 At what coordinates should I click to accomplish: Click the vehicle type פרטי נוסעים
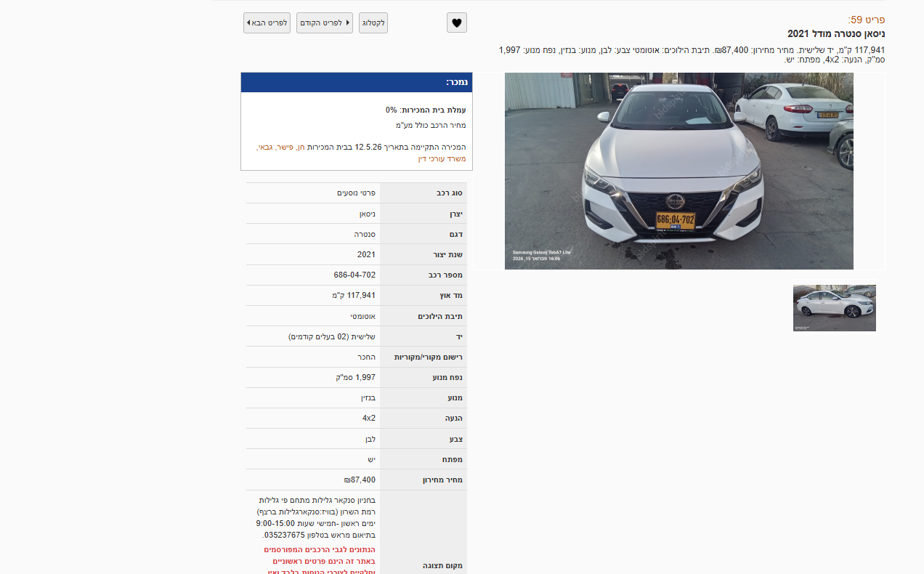[356, 193]
